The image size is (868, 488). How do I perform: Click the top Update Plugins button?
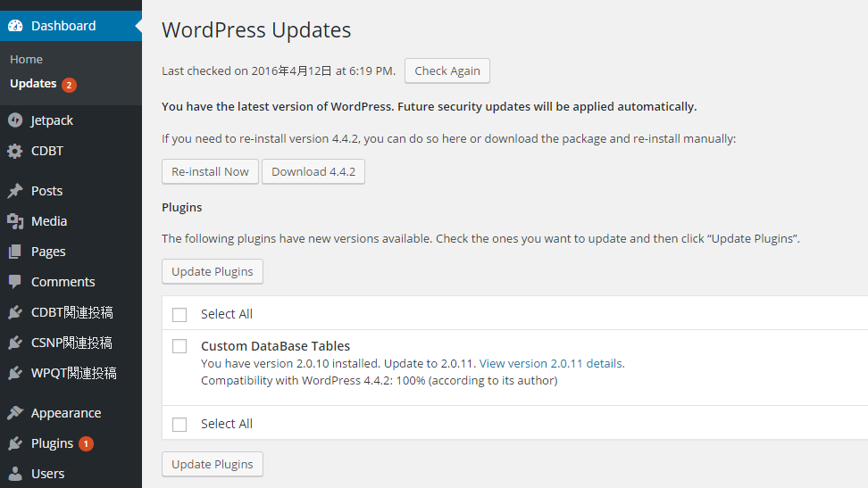point(213,272)
